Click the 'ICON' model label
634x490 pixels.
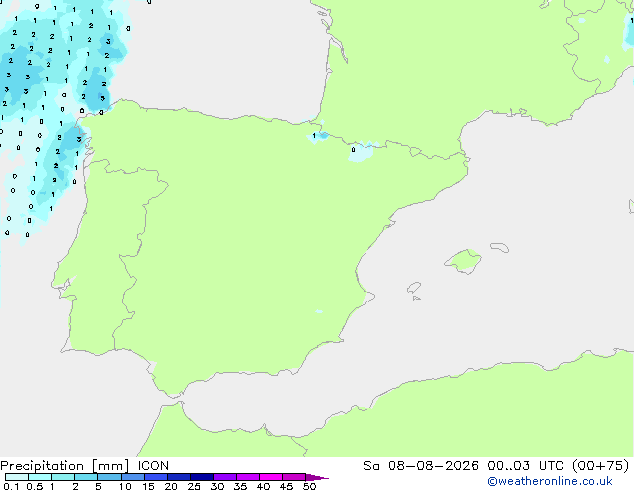click(x=153, y=466)
